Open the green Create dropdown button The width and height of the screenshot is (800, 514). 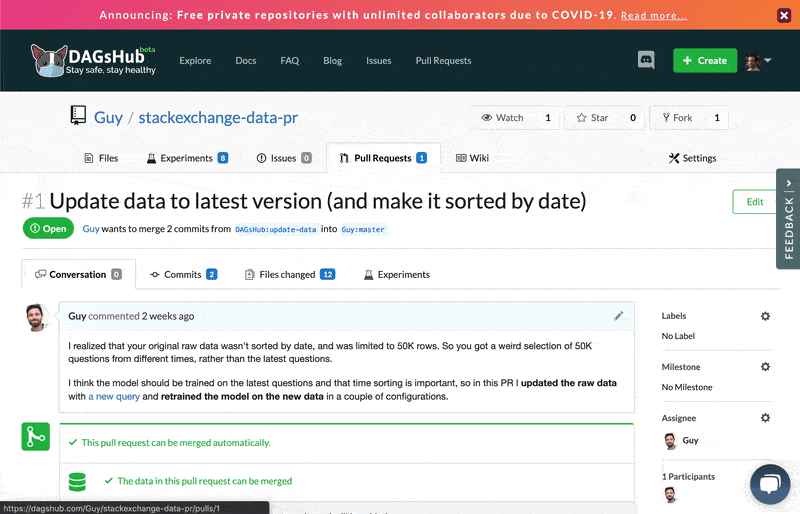tap(705, 60)
